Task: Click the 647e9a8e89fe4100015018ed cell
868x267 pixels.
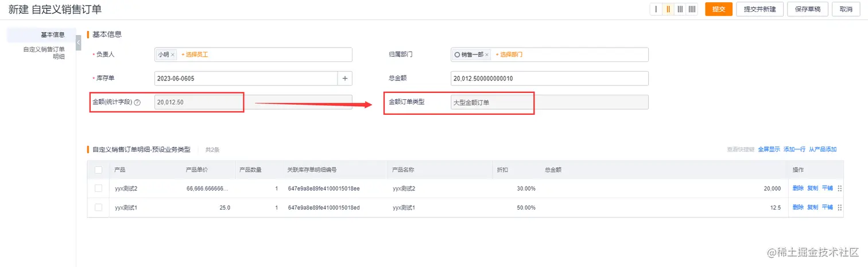Action: click(324, 207)
